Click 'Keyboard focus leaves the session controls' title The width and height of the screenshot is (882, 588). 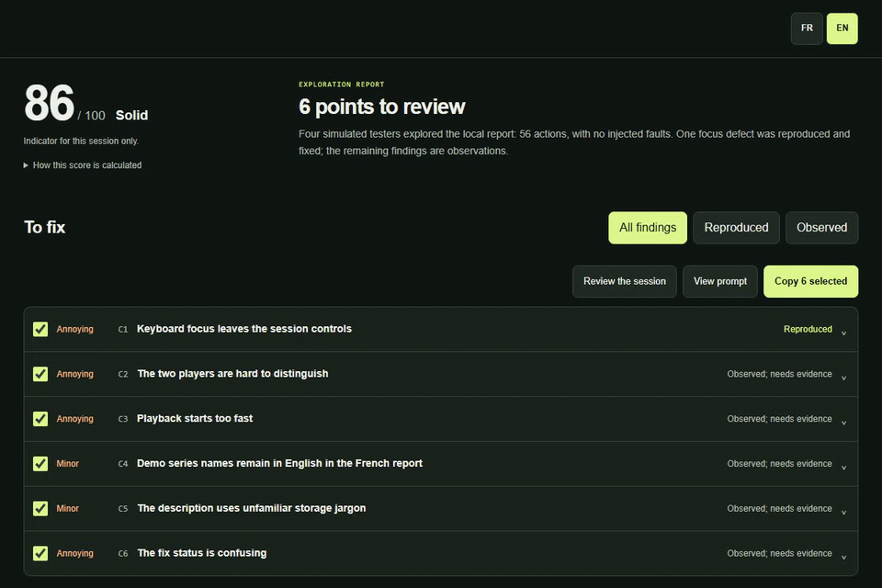coord(244,329)
